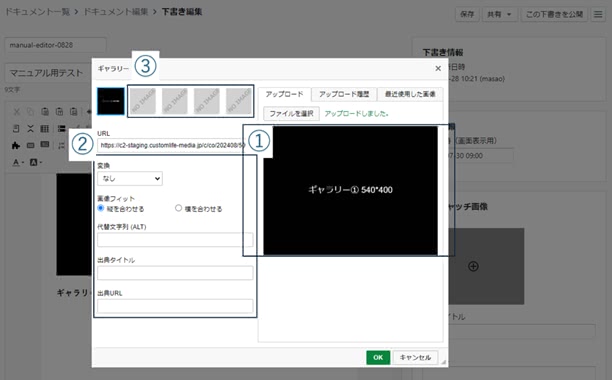The height and width of the screenshot is (380, 612).
Task: Click the ファイルを選択 button
Action: tap(292, 114)
